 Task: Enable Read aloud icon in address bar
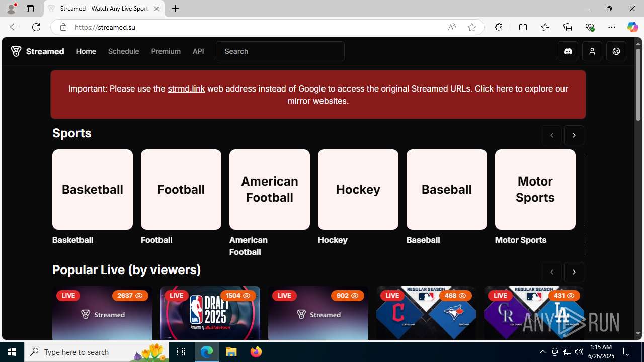click(452, 27)
